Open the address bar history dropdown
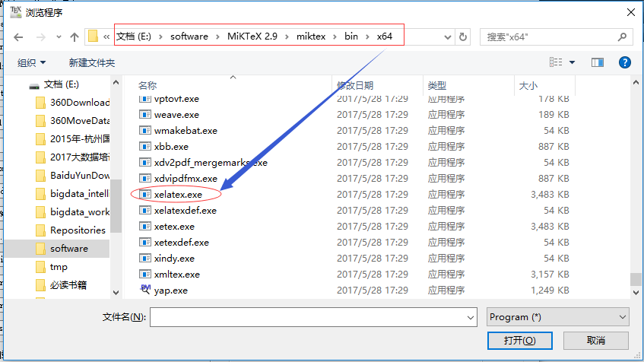Screen dimensions: 644x362 [448, 37]
